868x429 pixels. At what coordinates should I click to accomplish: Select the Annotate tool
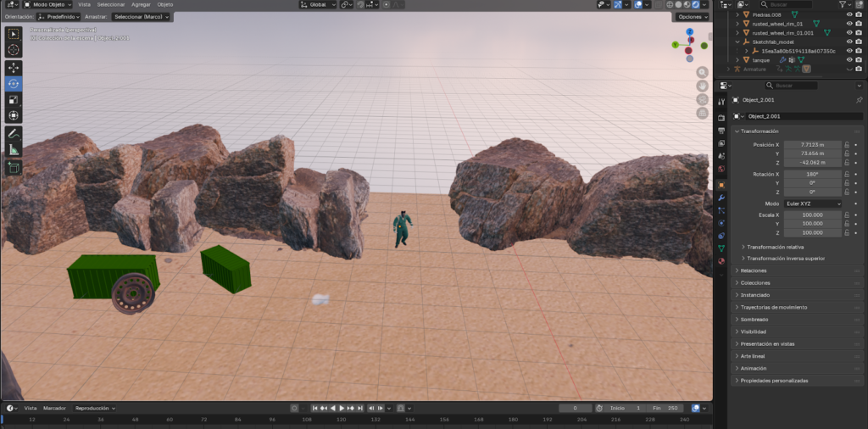[14, 133]
